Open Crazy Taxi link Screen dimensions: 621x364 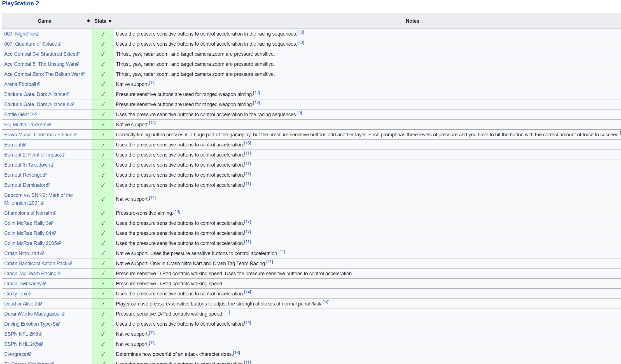18,294
